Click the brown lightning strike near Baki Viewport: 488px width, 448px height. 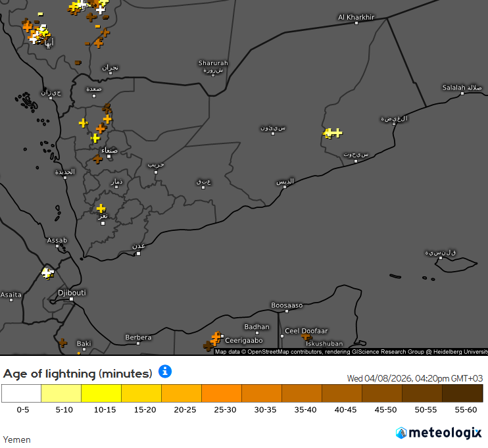coord(63,343)
